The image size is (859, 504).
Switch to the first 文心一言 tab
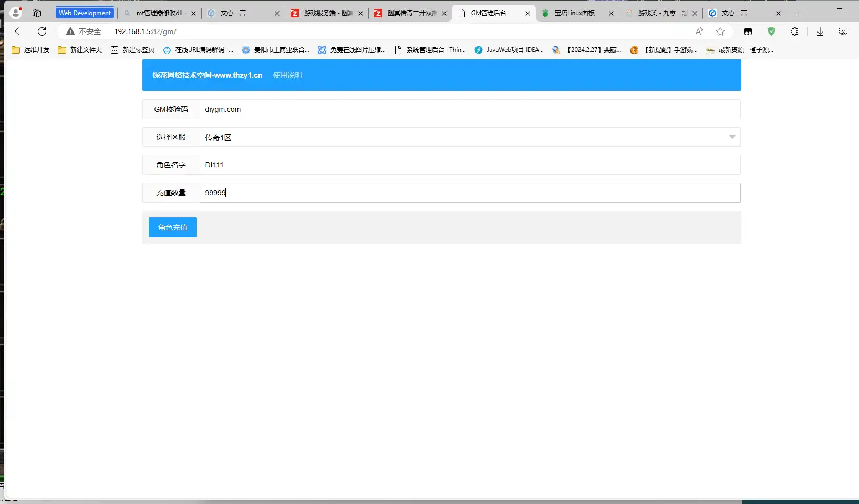click(243, 13)
